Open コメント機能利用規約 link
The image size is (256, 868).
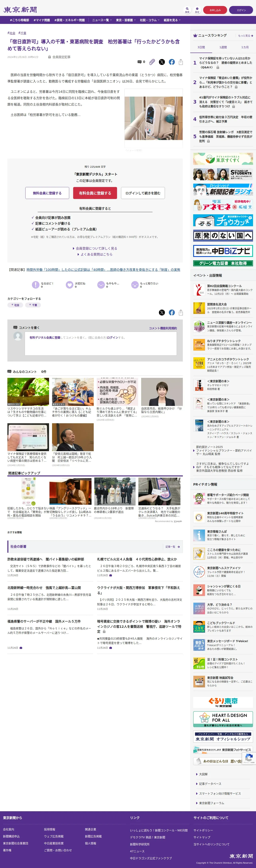(x=163, y=328)
